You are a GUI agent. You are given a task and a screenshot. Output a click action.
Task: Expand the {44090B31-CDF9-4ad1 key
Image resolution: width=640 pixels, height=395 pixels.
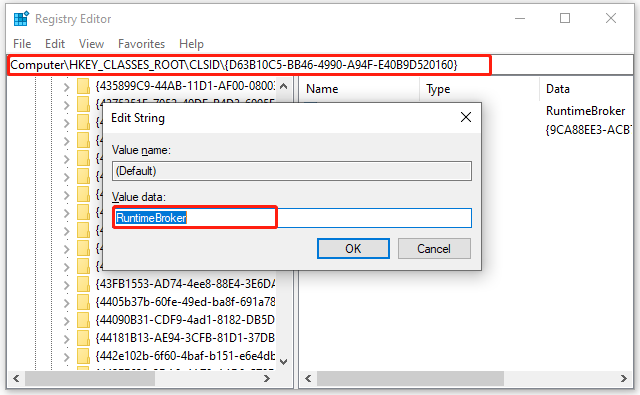(67, 320)
